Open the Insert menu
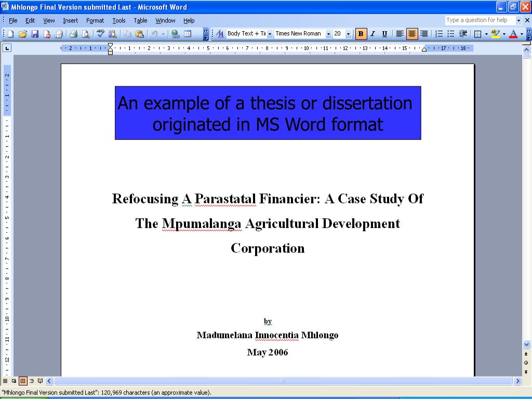Screen dimensions: 532x399 click(70, 21)
